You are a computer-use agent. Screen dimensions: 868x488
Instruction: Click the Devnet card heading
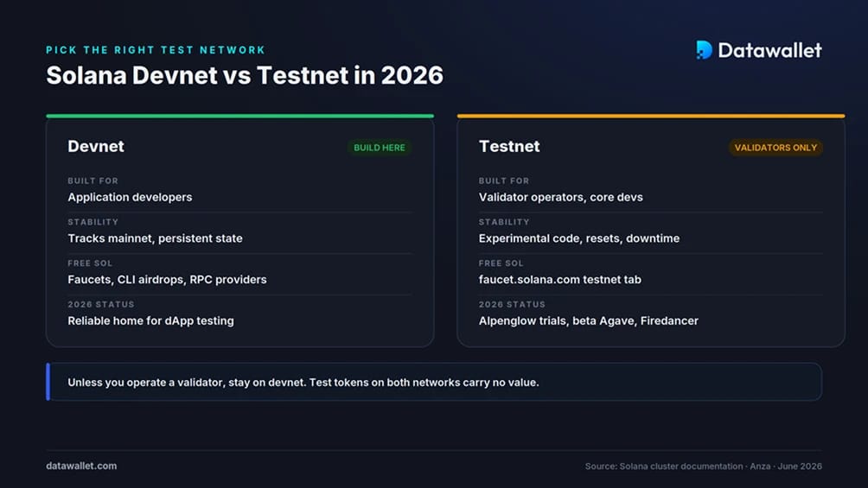[x=96, y=146]
